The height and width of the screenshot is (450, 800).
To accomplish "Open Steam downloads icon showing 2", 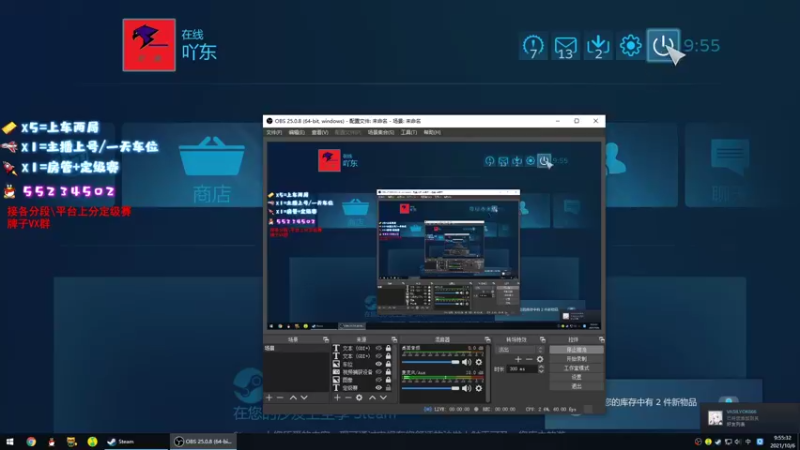I will (x=598, y=46).
